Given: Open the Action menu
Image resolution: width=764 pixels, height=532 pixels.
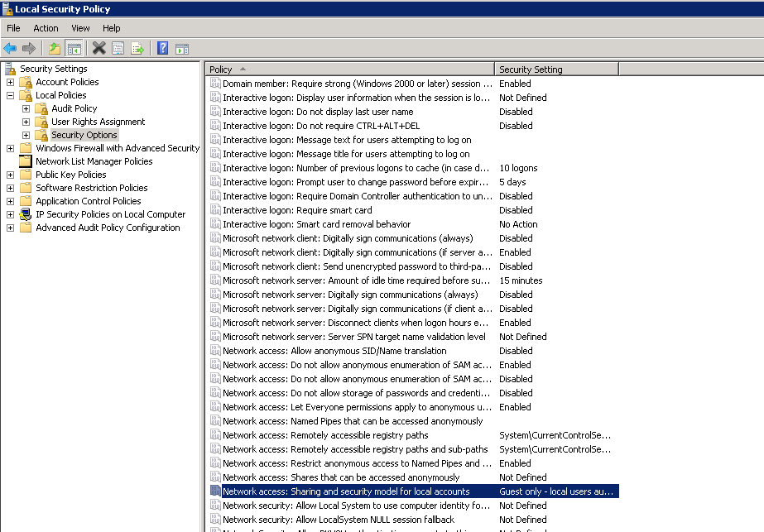Looking at the screenshot, I should click(46, 28).
